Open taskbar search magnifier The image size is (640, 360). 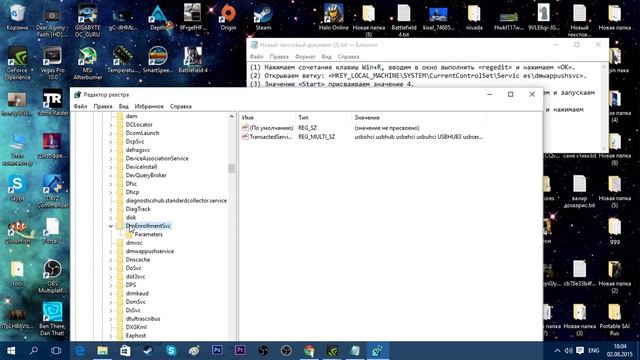(34, 351)
